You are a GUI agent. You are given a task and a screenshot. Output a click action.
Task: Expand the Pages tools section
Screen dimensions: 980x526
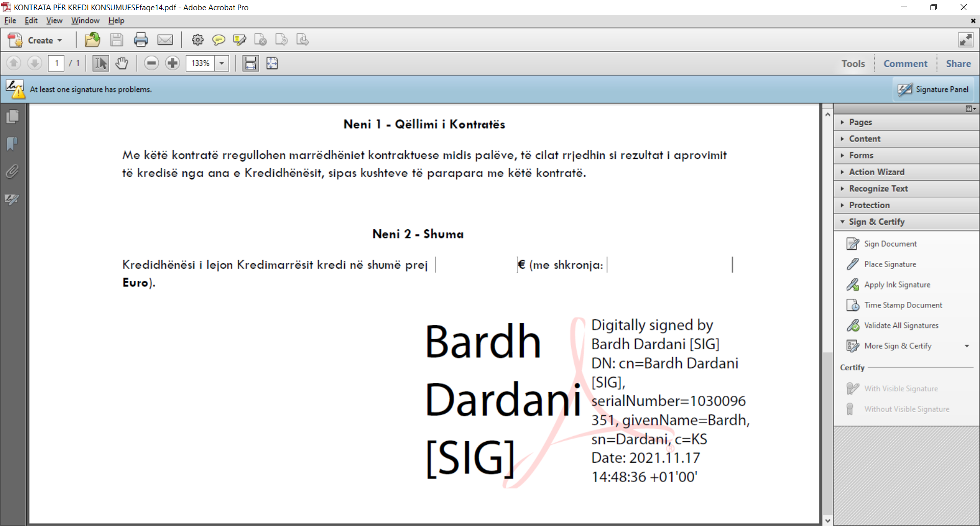tap(906, 122)
